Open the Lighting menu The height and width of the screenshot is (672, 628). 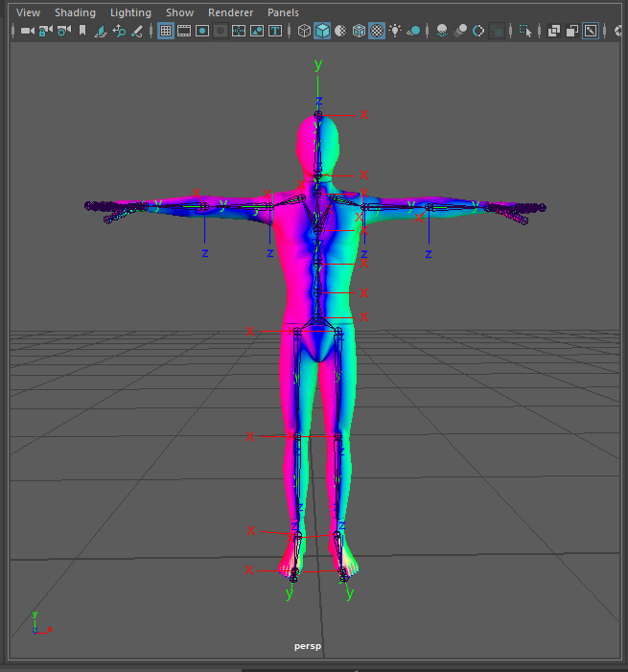(130, 12)
